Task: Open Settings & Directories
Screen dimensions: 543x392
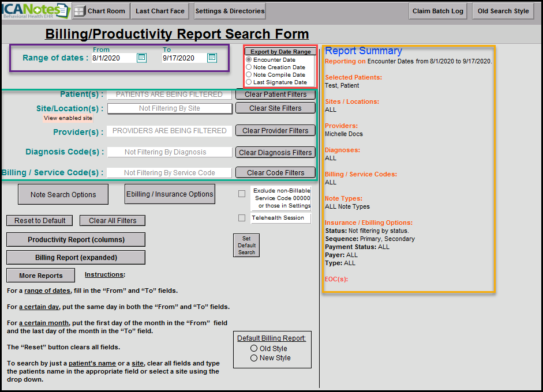Action: point(230,11)
